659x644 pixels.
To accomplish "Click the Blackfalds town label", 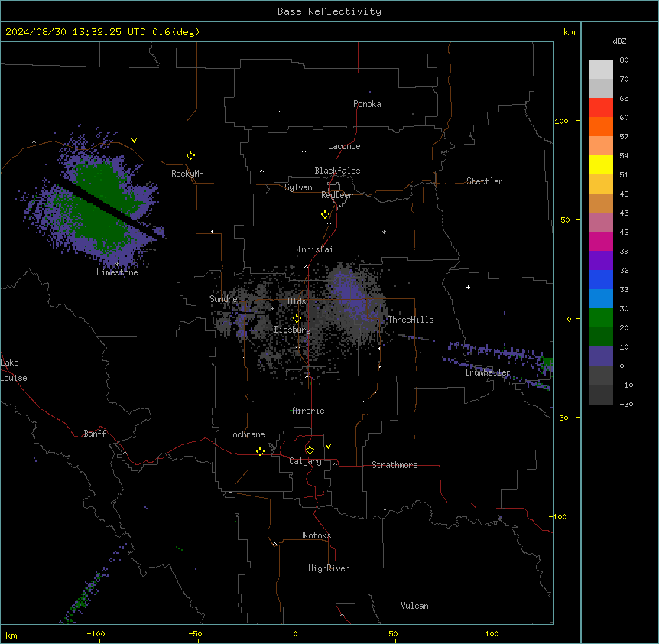I will click(337, 171).
